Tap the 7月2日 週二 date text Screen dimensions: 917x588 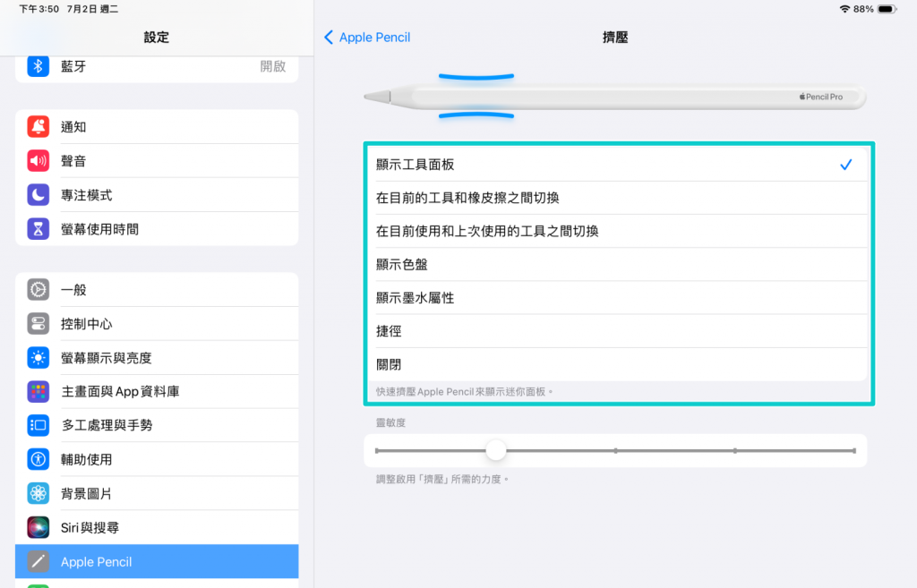pyautogui.click(x=92, y=9)
